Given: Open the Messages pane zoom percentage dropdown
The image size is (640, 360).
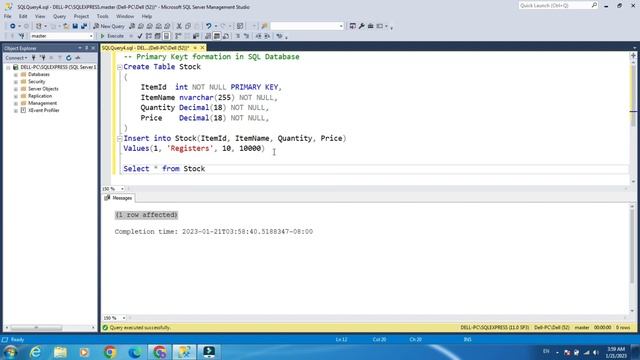Looking at the screenshot, I should click(x=124, y=318).
